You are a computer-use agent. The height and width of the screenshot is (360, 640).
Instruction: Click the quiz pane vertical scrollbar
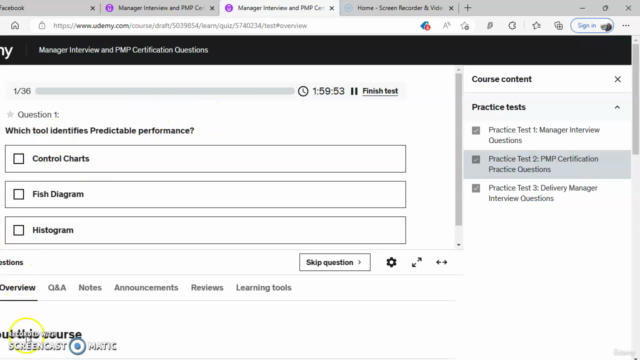458,149
